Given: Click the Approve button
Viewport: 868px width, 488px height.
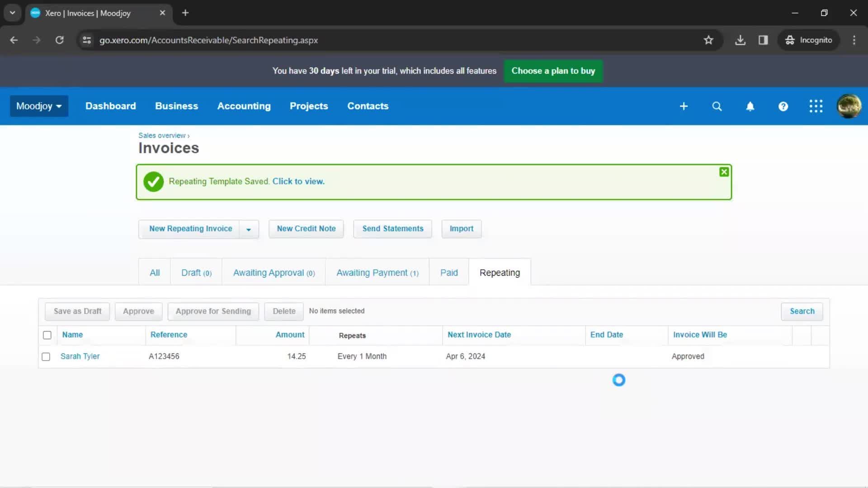Looking at the screenshot, I should tap(138, 311).
